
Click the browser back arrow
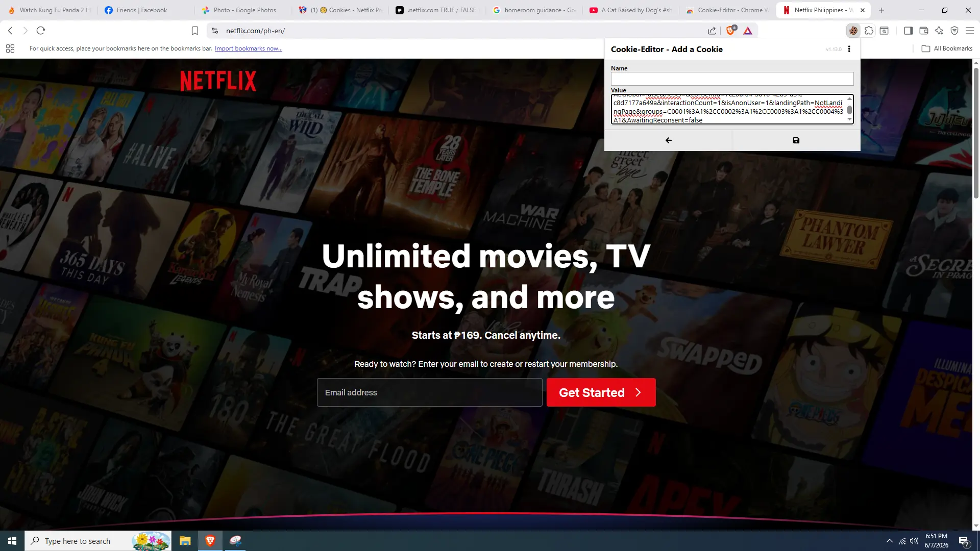click(10, 31)
